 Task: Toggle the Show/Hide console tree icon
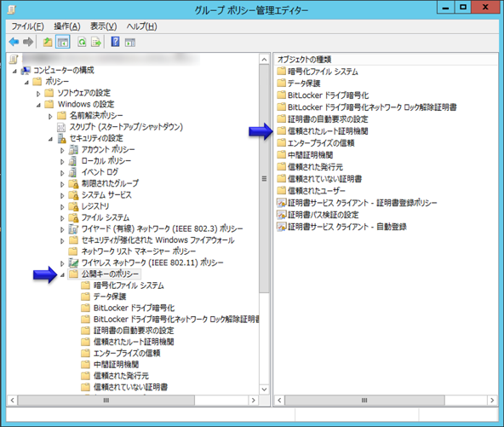(63, 42)
